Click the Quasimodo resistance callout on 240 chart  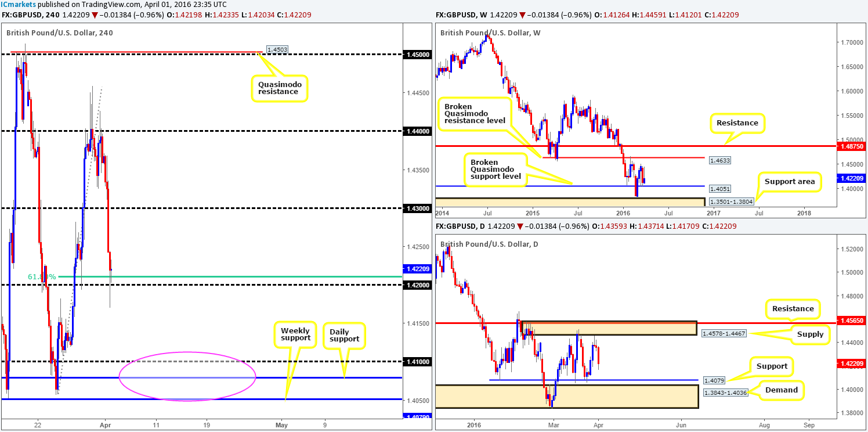279,88
